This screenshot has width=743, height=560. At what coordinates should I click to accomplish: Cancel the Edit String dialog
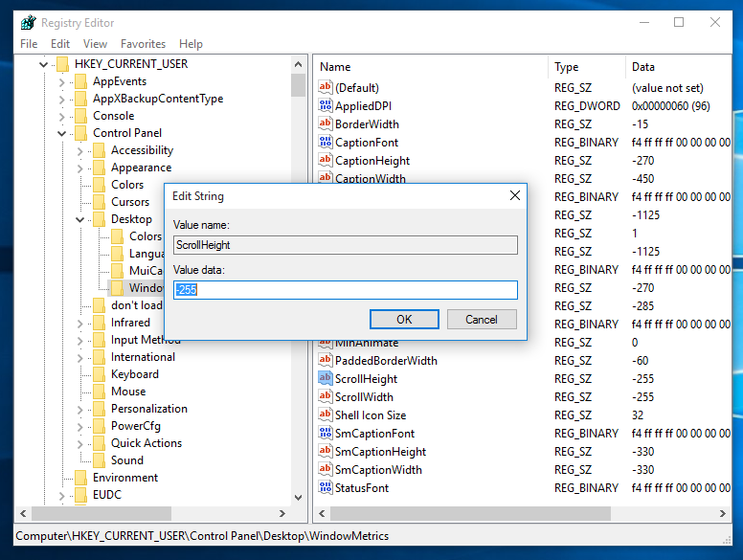[x=482, y=320]
